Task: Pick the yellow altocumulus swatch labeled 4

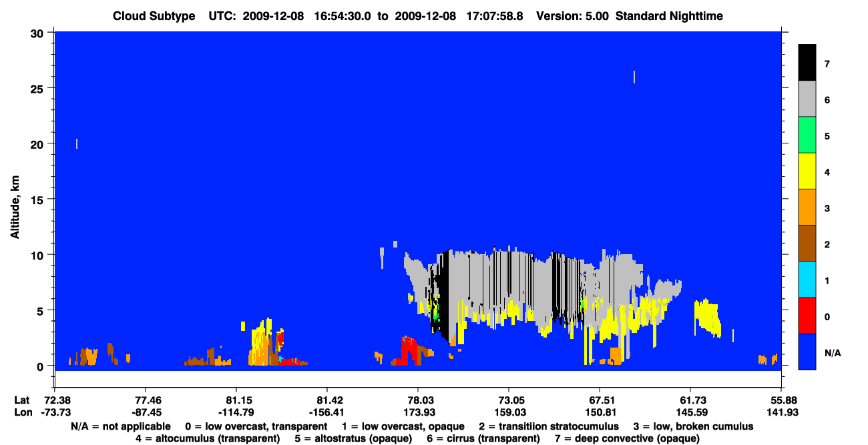Action: pos(807,171)
